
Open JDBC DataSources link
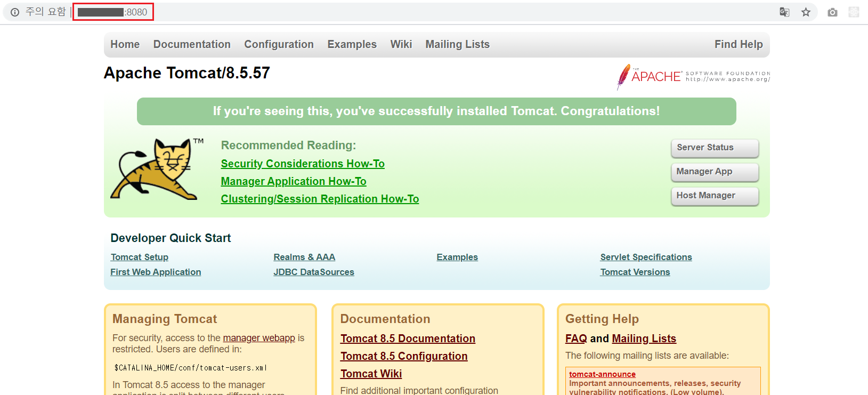click(x=314, y=272)
